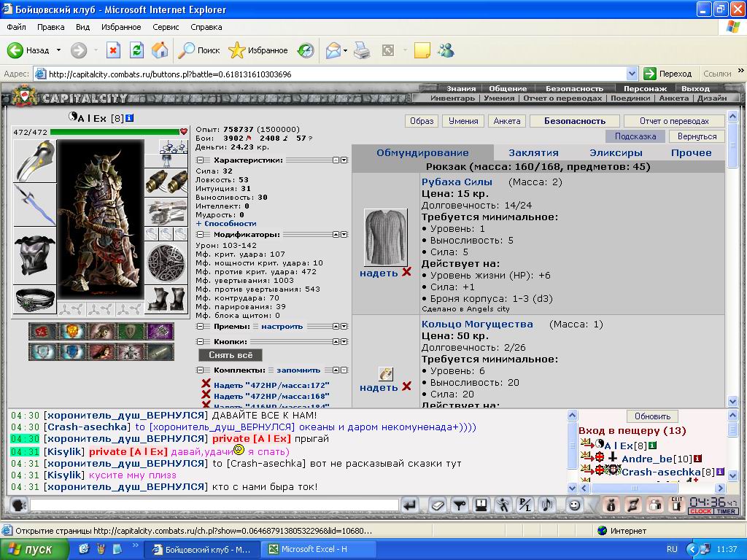Click the Обновить button in player list
The width and height of the screenshot is (747, 560).
(x=652, y=416)
